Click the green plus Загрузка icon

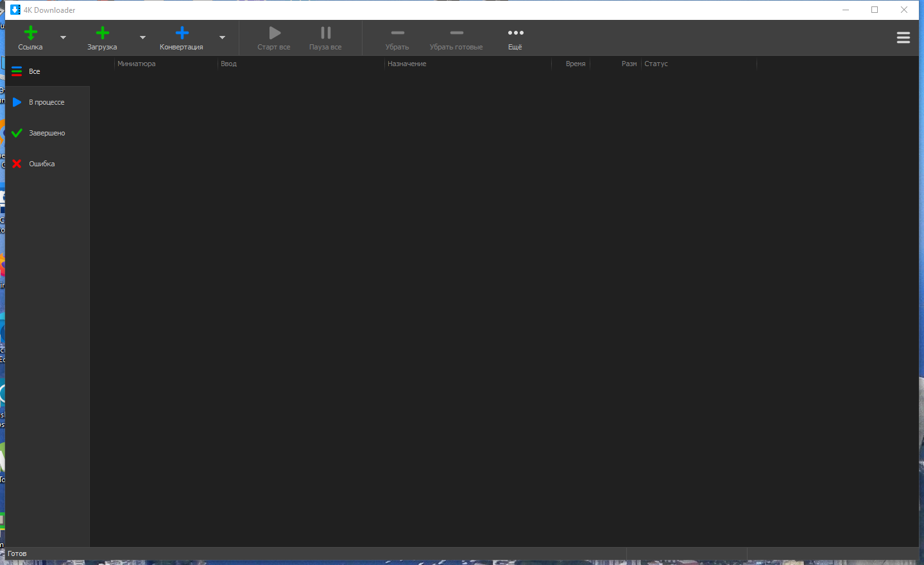click(x=102, y=32)
